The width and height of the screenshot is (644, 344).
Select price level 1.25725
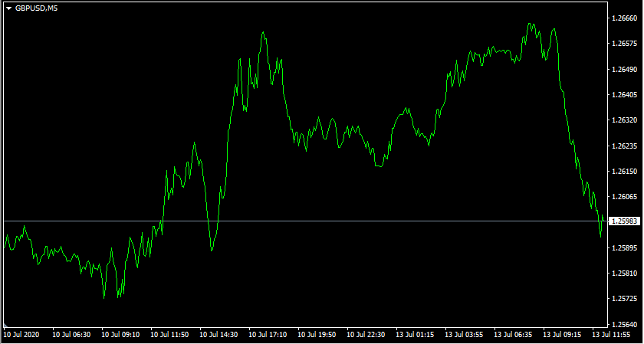(x=624, y=299)
